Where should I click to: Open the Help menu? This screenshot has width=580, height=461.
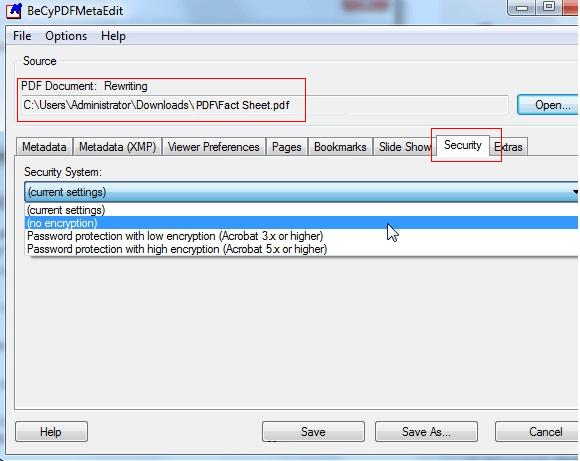113,36
